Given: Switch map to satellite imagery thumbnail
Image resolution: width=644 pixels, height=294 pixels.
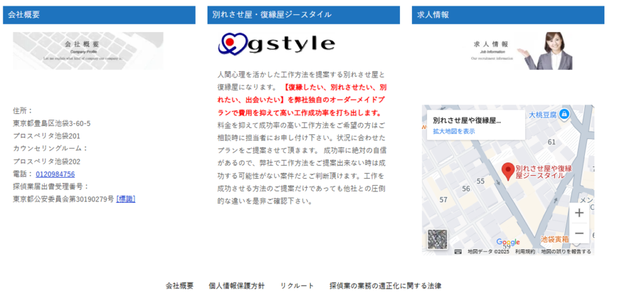Looking at the screenshot, I should [x=438, y=239].
